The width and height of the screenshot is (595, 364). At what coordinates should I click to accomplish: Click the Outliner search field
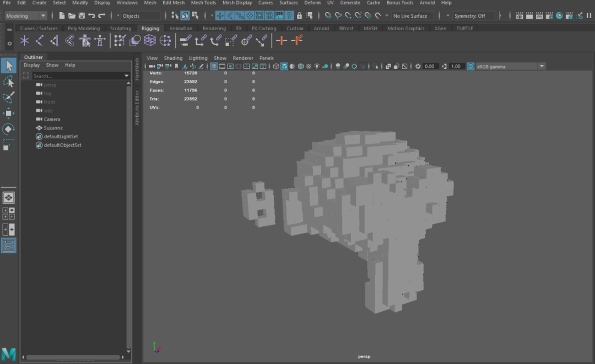point(78,76)
